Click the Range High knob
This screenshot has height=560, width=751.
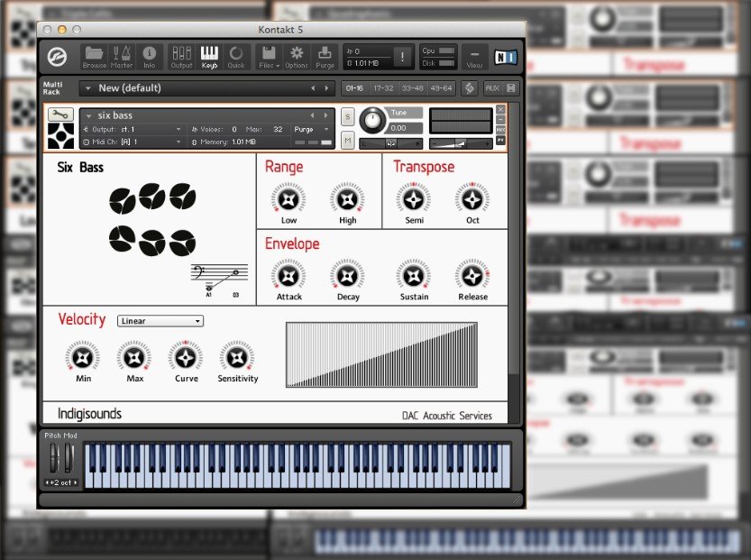pos(348,199)
